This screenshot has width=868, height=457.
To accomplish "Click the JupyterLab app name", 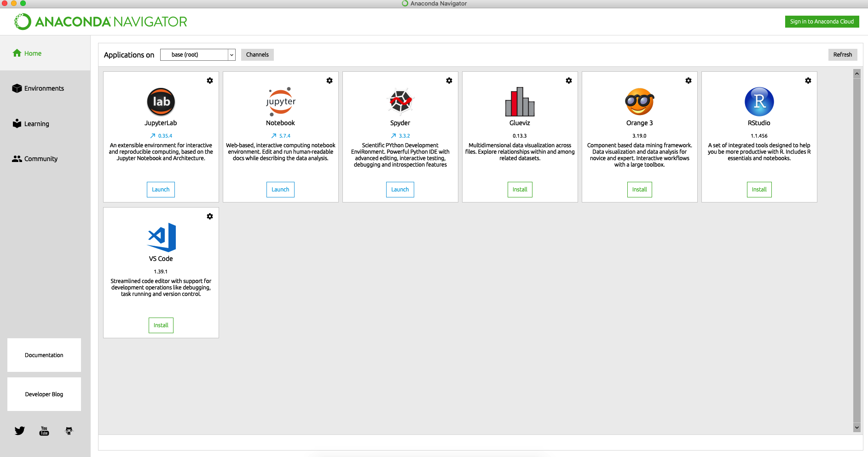I will coord(161,123).
